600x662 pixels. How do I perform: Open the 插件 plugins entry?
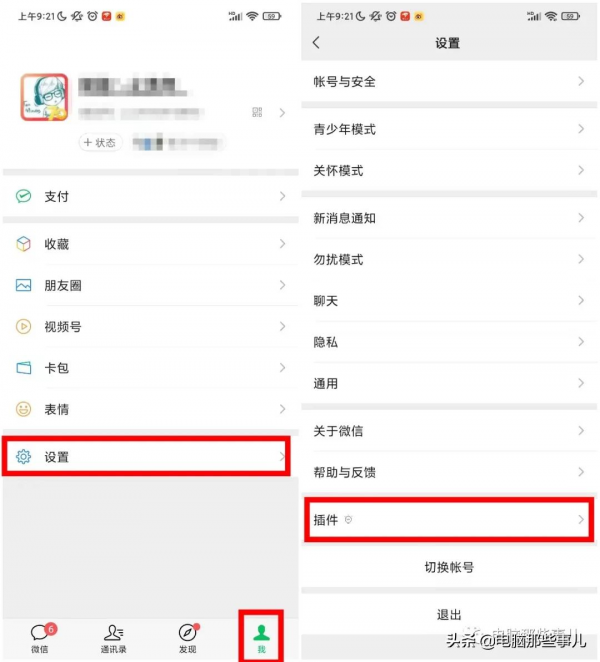point(449,519)
